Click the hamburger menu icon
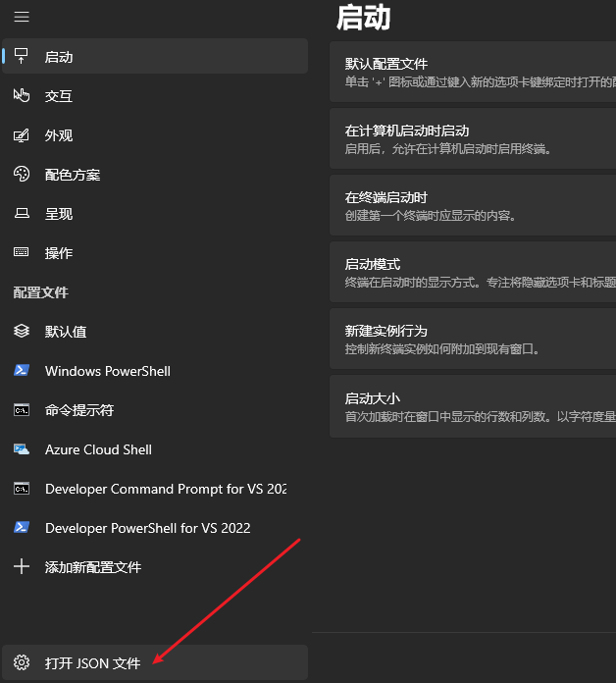 22,18
